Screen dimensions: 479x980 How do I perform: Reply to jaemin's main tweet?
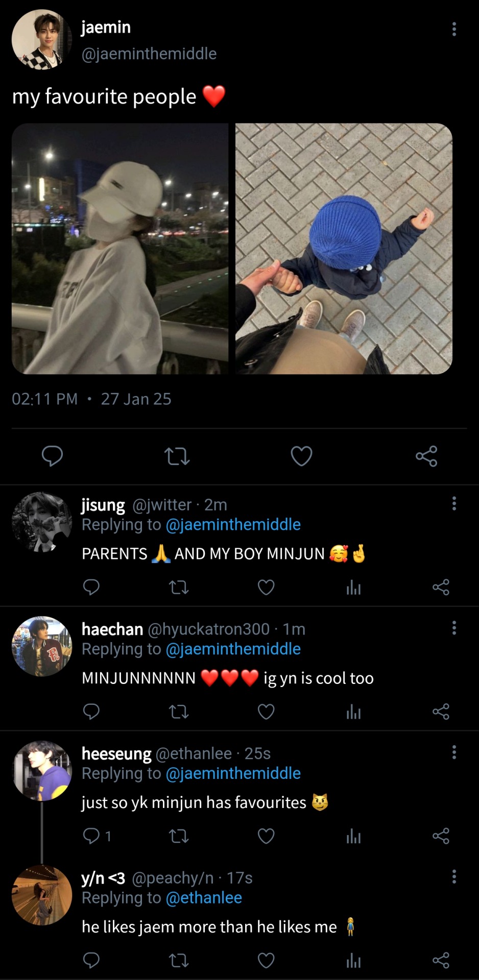(52, 456)
